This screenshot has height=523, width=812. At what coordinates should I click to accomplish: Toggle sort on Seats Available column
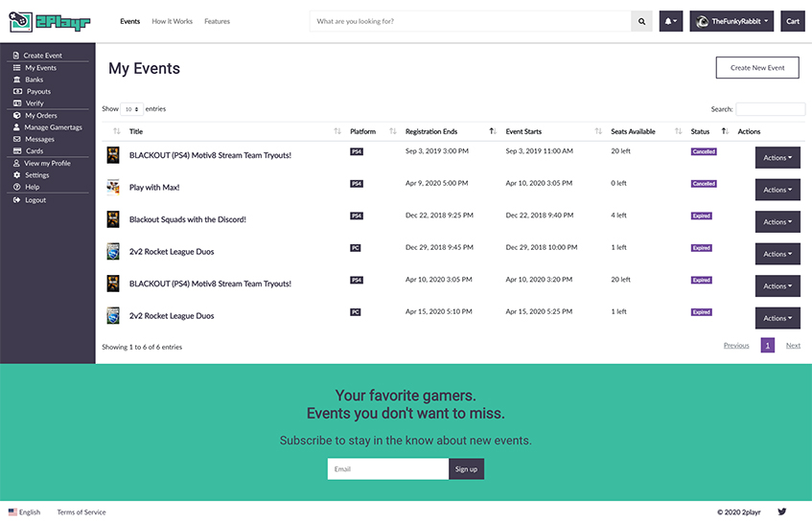click(x=678, y=131)
